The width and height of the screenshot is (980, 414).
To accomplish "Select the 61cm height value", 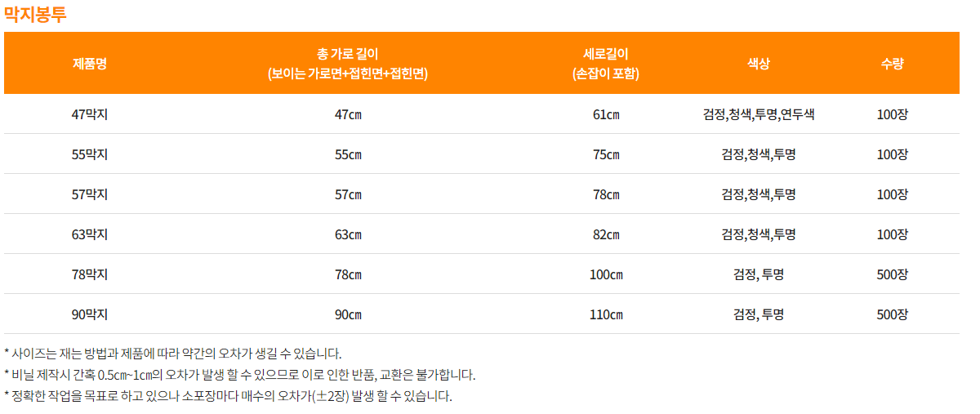I will point(606,114).
